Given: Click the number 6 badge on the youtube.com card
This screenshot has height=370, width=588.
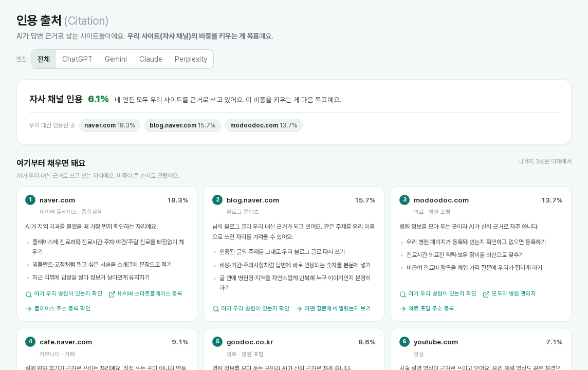Looking at the screenshot, I should pos(404,342).
